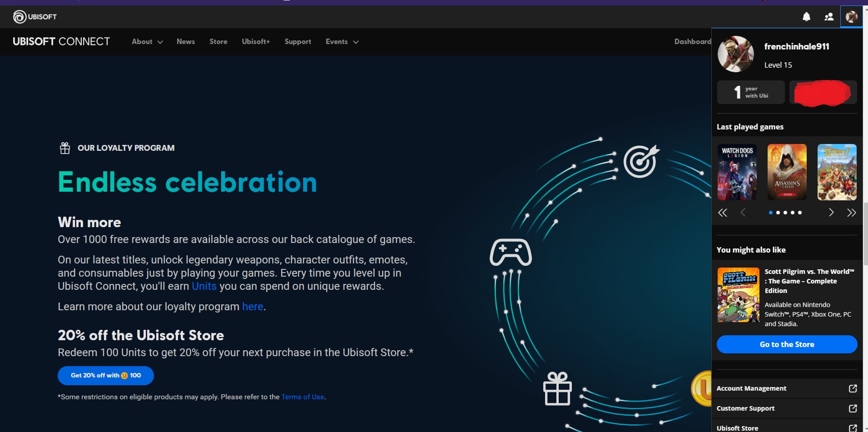Select the Watch Dogs Legion thumbnail
This screenshot has width=868, height=432.
tap(737, 172)
